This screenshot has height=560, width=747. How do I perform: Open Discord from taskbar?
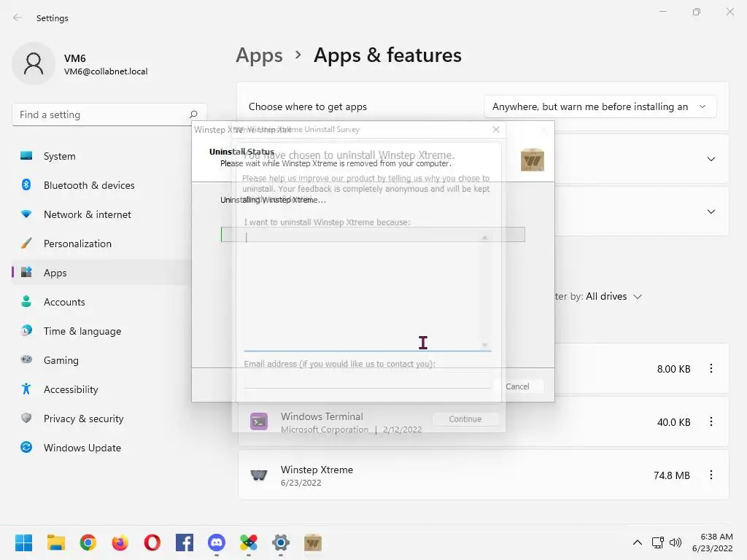click(x=216, y=542)
